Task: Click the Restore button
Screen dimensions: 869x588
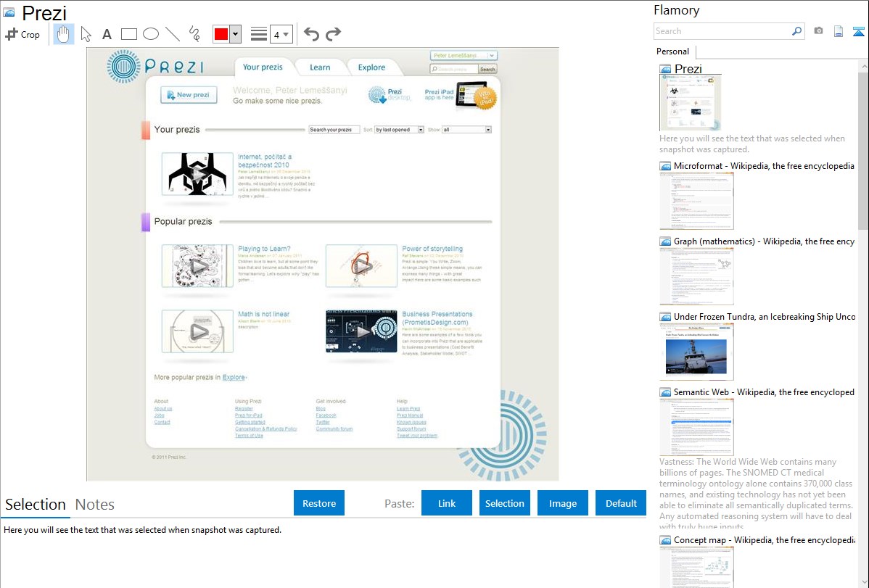Action: click(x=319, y=503)
